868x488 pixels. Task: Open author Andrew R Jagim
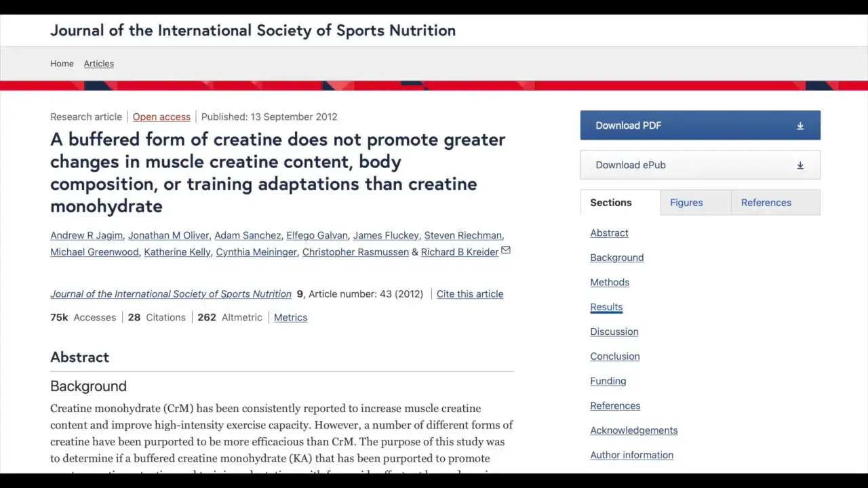click(86, 235)
